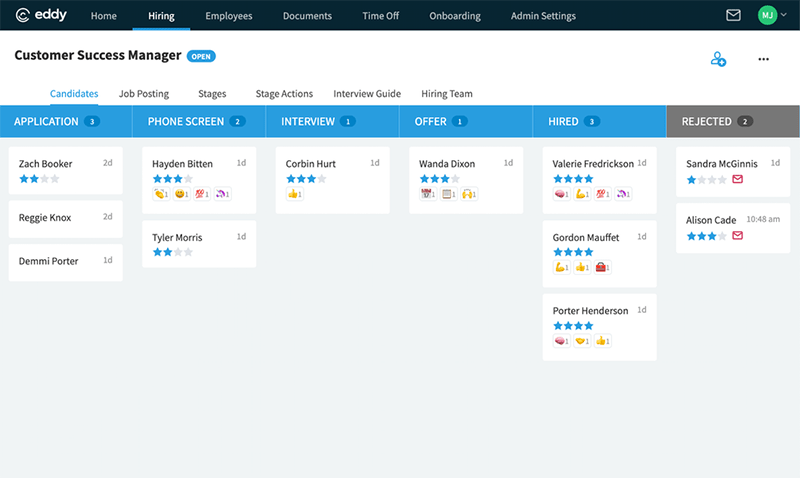Click the star rating on Zach Booker
800x478 pixels.
[39, 179]
